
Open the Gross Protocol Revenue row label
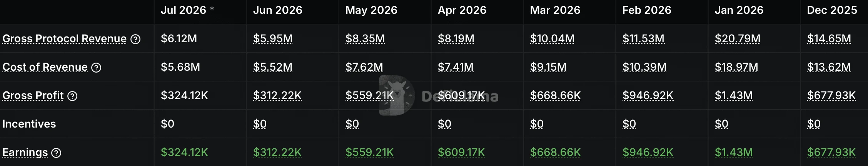tap(64, 38)
